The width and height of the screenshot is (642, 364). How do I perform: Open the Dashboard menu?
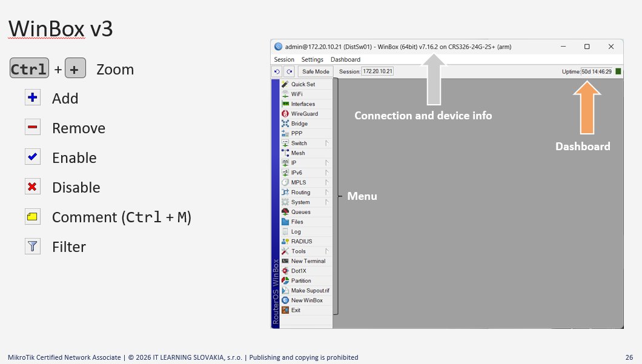click(346, 59)
